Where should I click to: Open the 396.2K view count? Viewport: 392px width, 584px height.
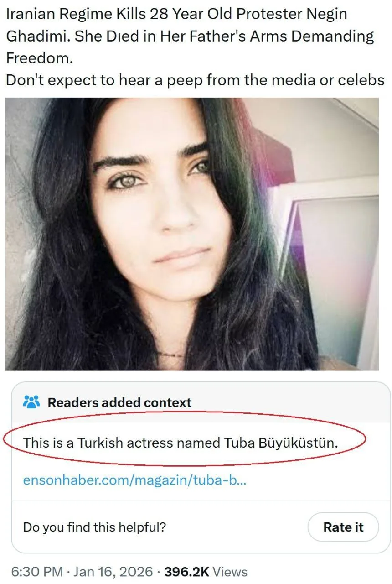186,572
